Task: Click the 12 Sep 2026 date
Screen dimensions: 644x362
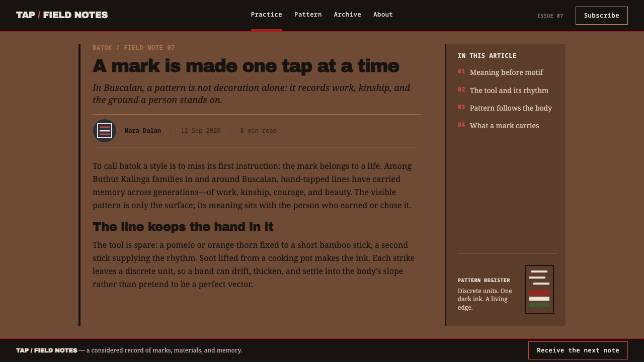Action: coord(201,131)
